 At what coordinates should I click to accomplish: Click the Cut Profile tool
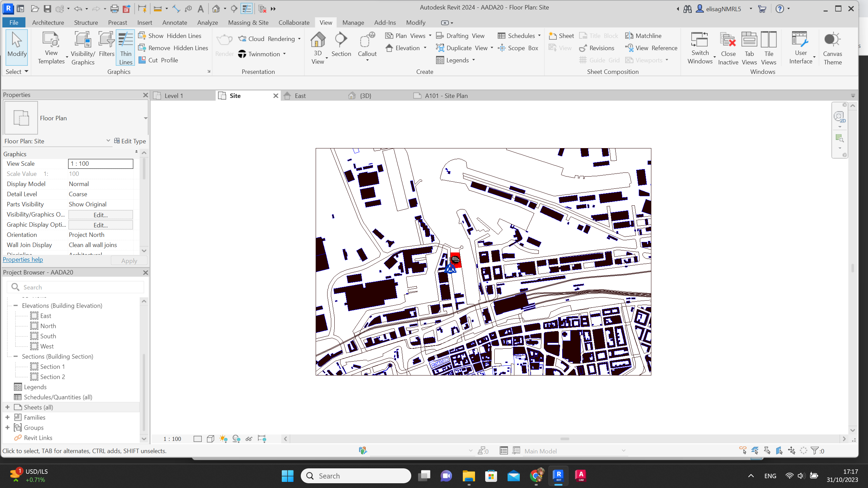[158, 60]
